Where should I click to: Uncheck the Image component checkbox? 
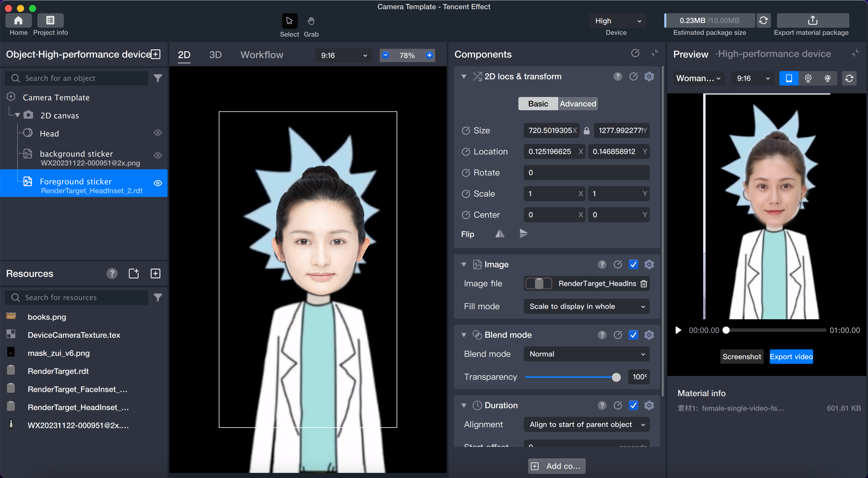[x=633, y=264]
